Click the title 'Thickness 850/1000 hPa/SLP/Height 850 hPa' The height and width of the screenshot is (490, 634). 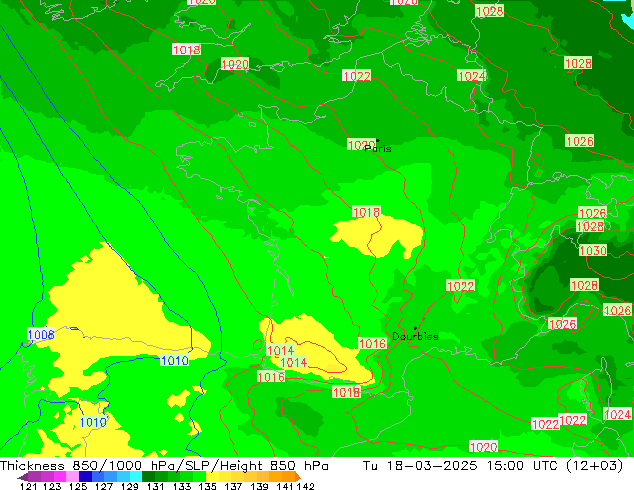164,466
